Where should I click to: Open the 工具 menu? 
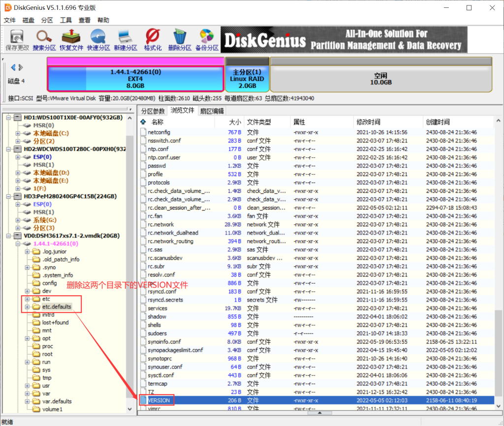65,20
